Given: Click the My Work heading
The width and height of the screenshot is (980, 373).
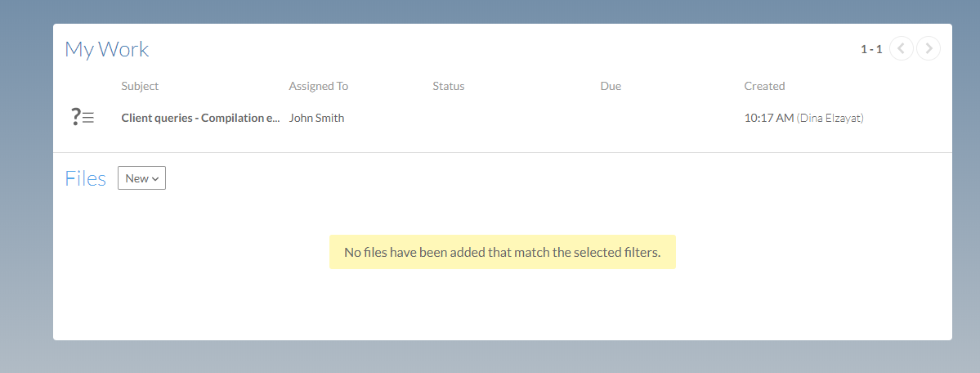Looking at the screenshot, I should [106, 49].
